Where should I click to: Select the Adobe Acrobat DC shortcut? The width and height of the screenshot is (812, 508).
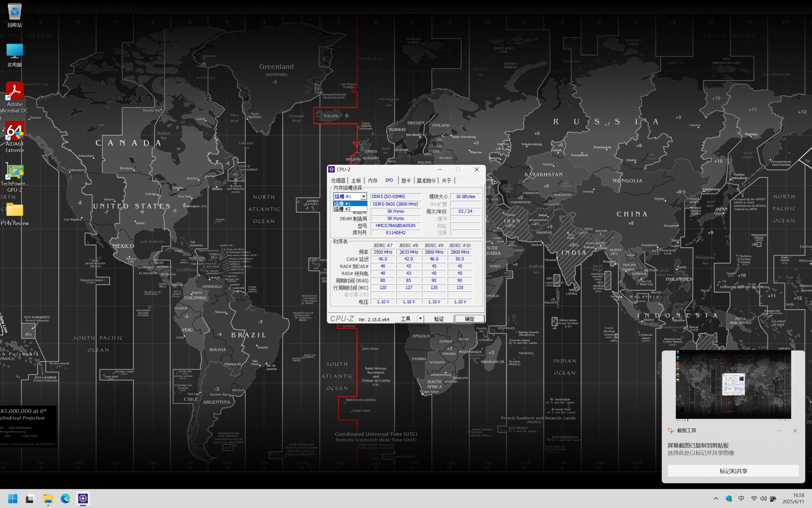pos(15,97)
